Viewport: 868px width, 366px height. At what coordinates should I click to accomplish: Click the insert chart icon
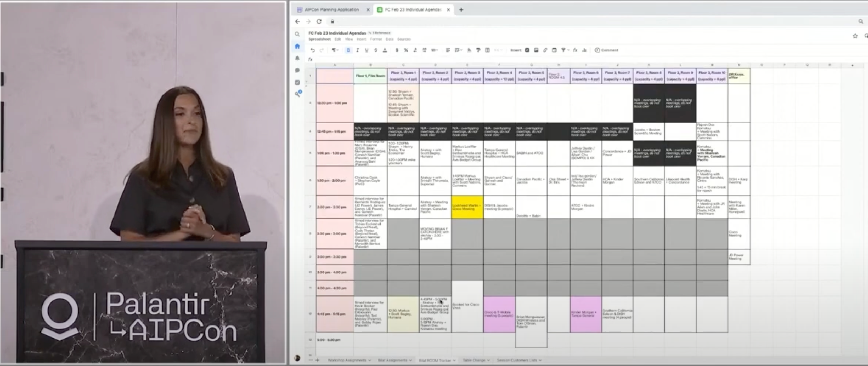click(x=584, y=50)
